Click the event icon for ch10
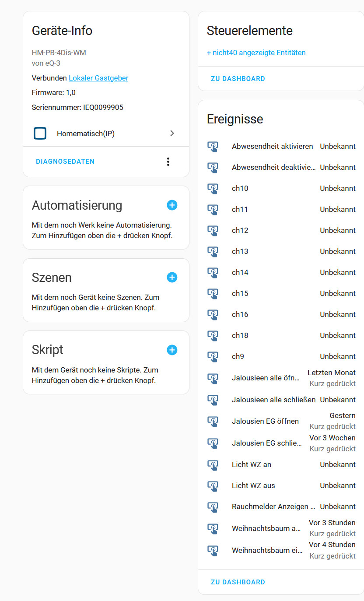 (x=213, y=189)
